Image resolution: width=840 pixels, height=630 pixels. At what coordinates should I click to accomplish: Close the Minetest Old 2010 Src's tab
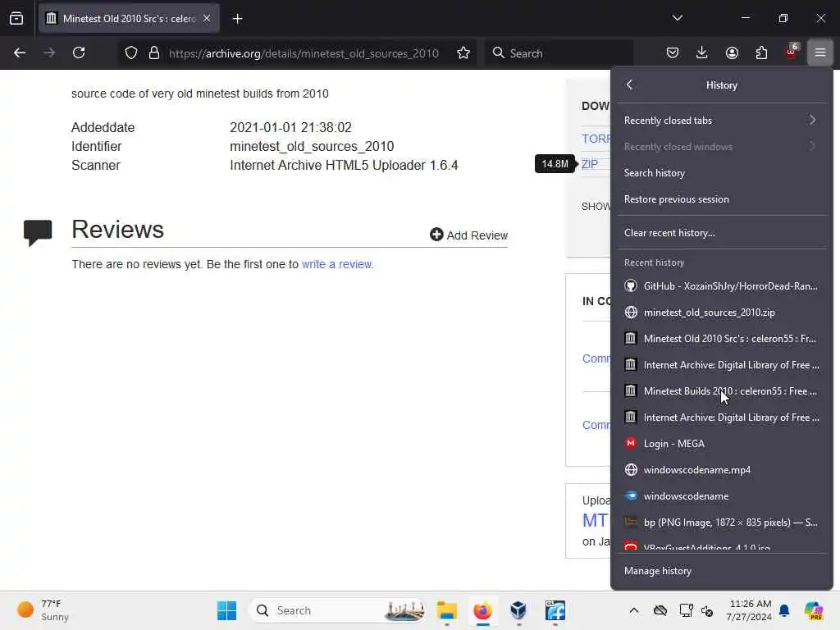tap(207, 19)
